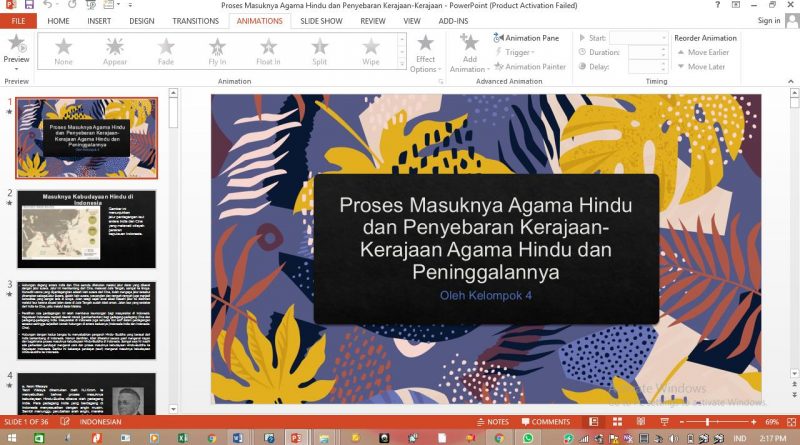Expand the animation gallery More arrow

click(x=402, y=64)
